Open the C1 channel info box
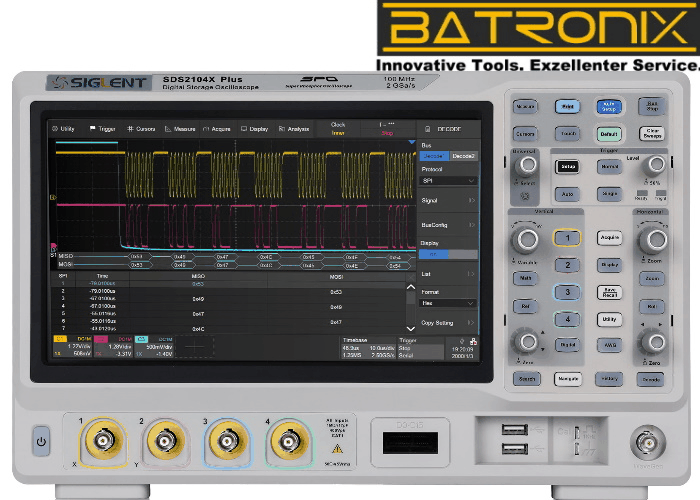The image size is (700, 500). 72,346
